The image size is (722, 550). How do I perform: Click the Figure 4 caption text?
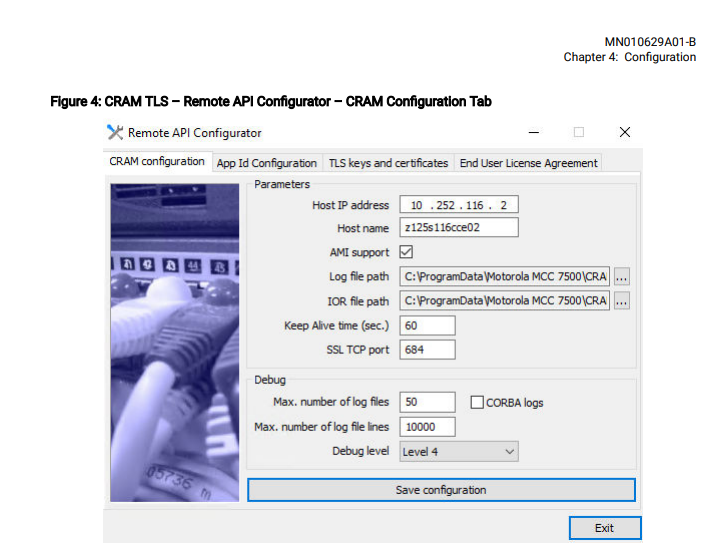click(x=271, y=101)
